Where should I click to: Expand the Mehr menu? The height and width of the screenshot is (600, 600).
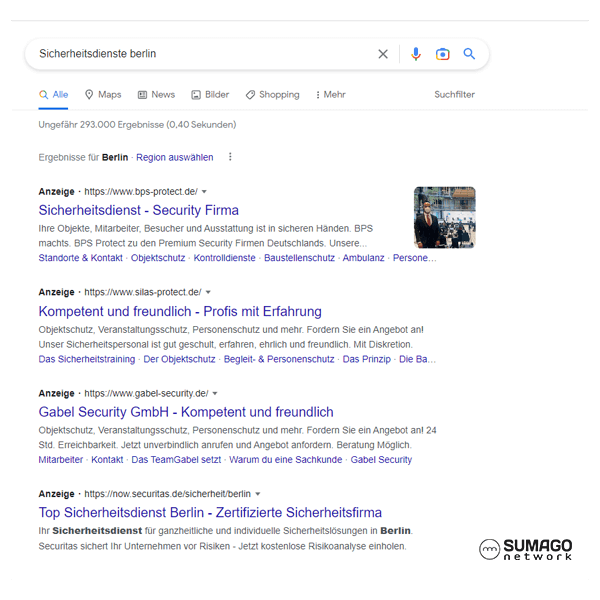[331, 95]
